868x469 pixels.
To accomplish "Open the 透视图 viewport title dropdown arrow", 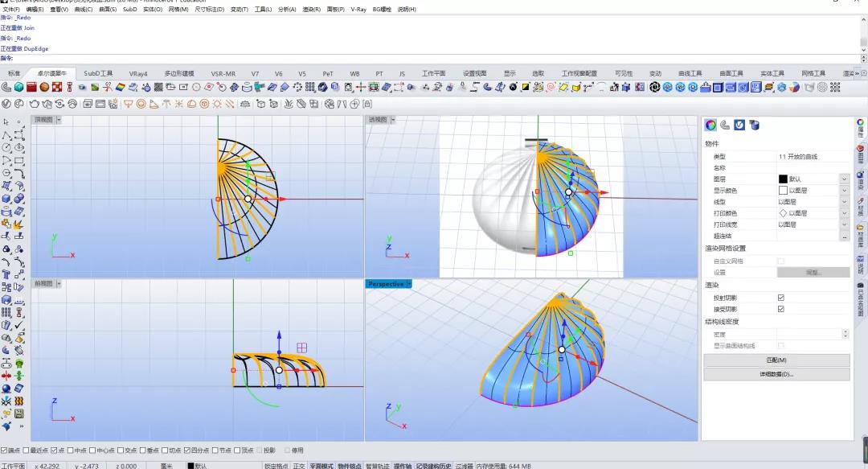I will click(393, 120).
